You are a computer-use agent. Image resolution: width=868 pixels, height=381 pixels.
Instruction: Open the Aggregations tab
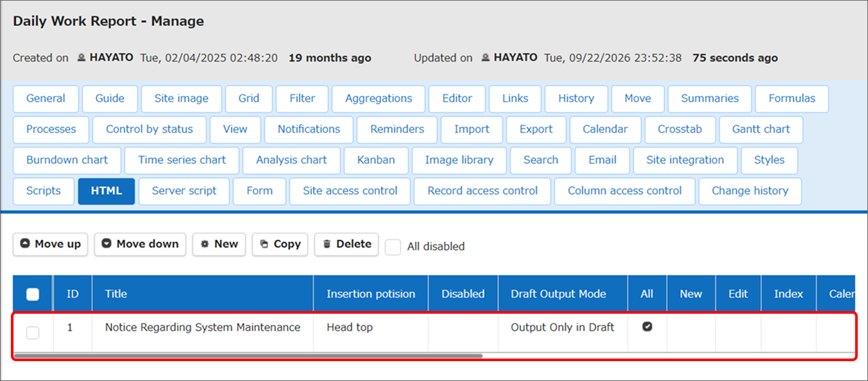(x=379, y=99)
